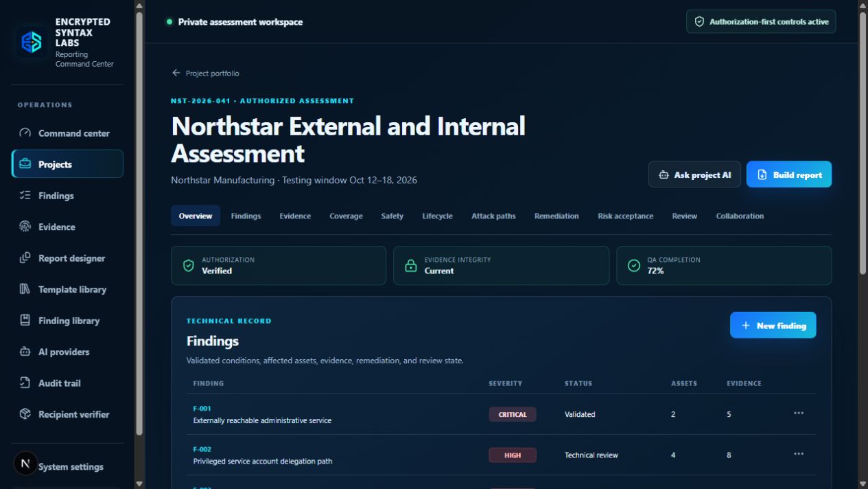Click the Build report button
This screenshot has height=489, width=868.
click(789, 174)
